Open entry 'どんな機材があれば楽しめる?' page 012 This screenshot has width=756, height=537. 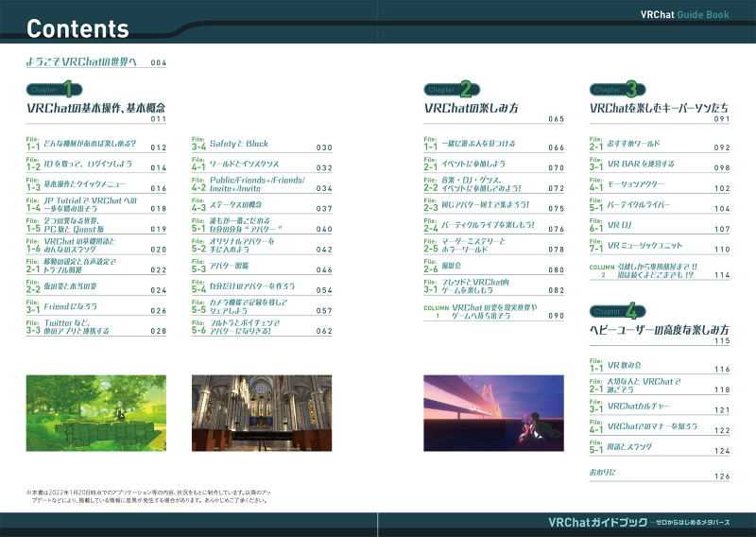coord(96,144)
